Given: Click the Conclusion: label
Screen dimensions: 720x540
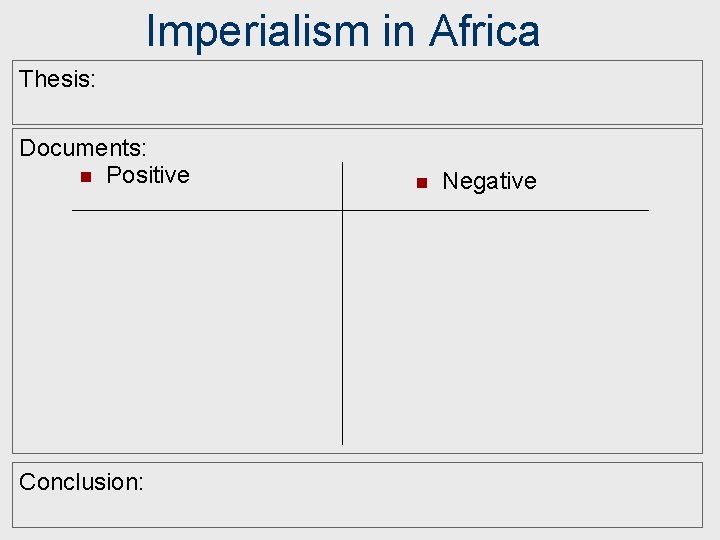Looking at the screenshot, I should [81, 482].
